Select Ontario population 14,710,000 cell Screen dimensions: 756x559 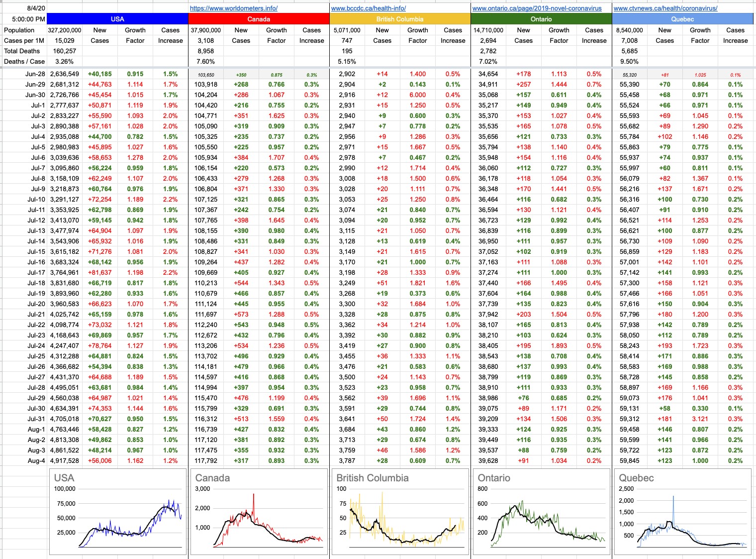click(x=488, y=30)
